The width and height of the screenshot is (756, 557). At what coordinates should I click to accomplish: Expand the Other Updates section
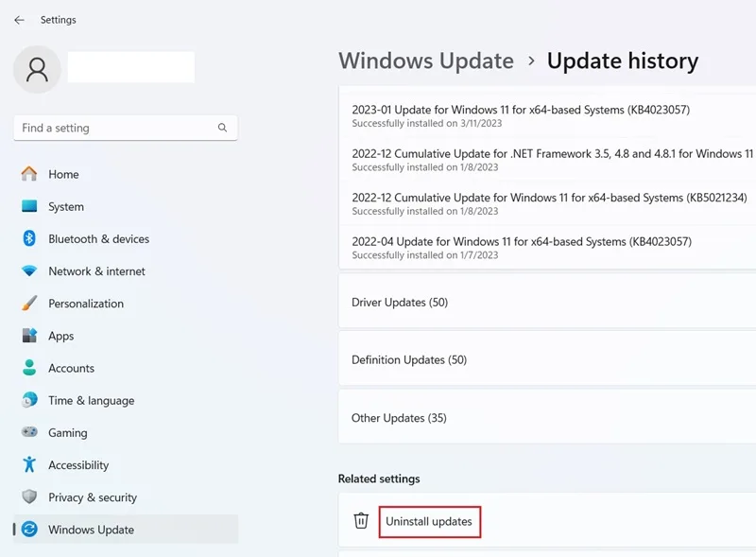(547, 417)
